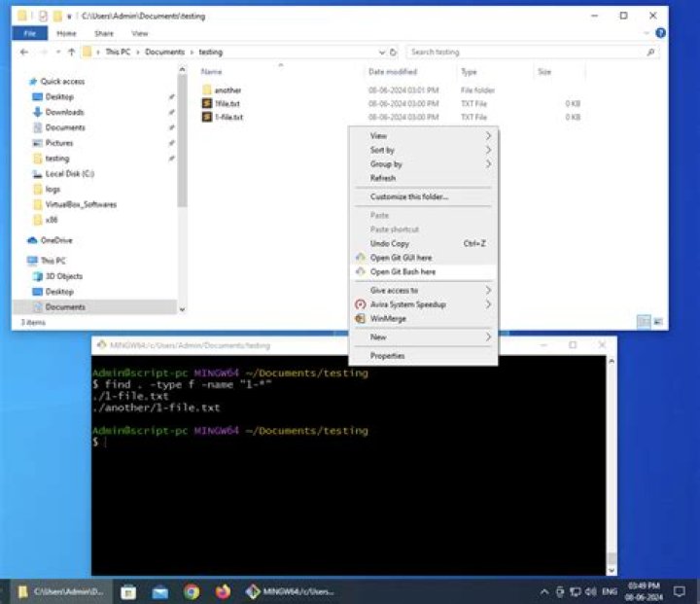The height and width of the screenshot is (604, 700).
Task: Choose Refresh from the context menu
Action: [x=423, y=178]
